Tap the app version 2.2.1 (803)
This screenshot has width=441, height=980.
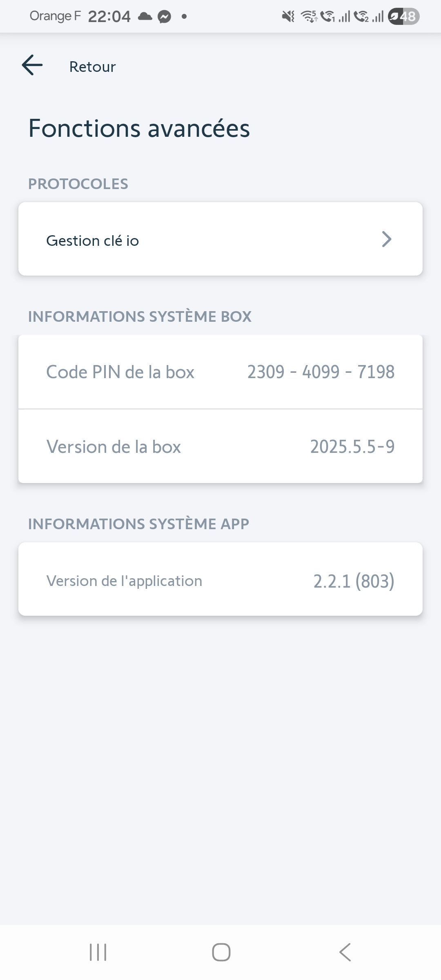[354, 581]
